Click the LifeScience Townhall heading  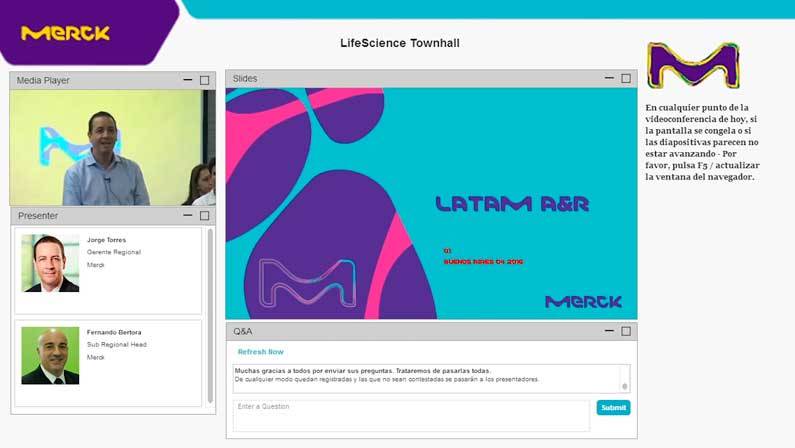pyautogui.click(x=400, y=43)
